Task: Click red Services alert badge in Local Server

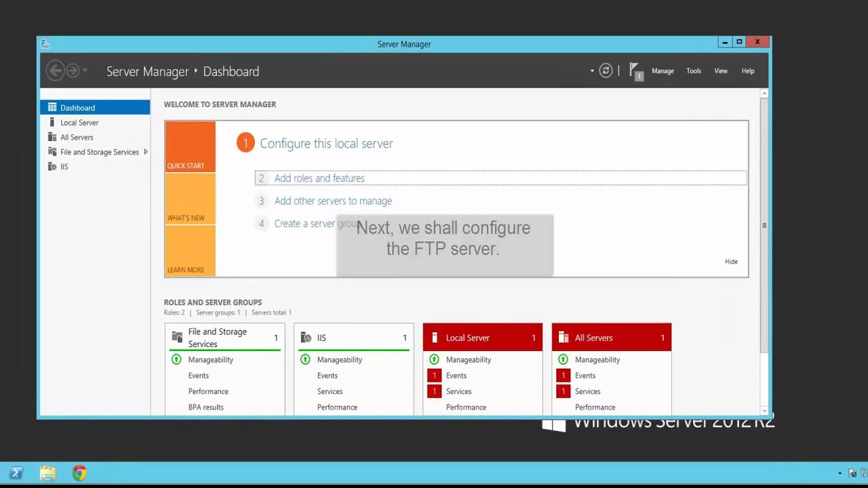Action: coord(434,392)
